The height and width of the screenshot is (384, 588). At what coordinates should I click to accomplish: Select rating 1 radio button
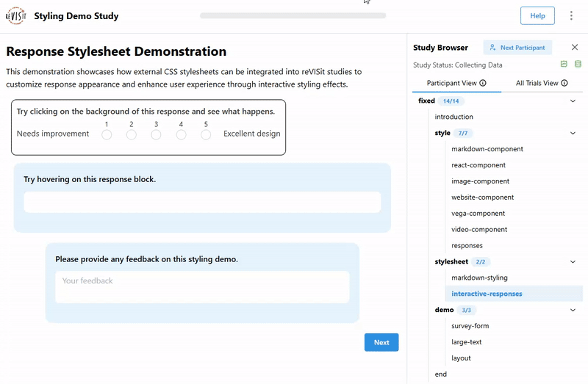(107, 135)
